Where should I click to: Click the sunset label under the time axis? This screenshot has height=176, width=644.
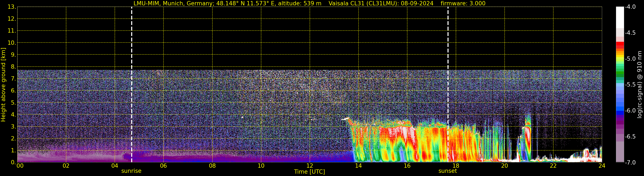pyautogui.click(x=447, y=171)
